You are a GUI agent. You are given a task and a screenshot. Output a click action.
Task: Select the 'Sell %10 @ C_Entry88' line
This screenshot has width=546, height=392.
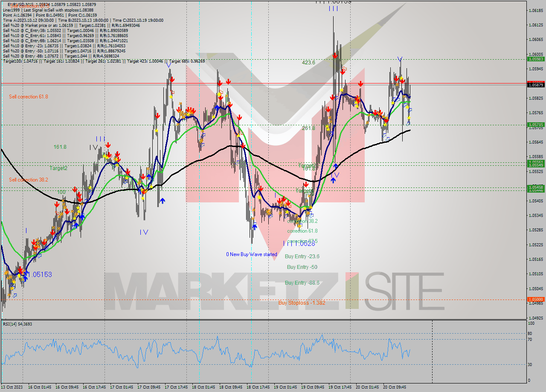click(65, 40)
